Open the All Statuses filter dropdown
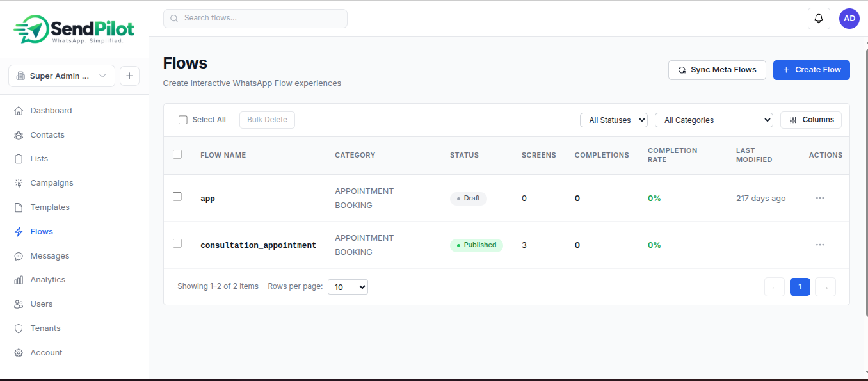This screenshot has height=381, width=868. pos(614,120)
